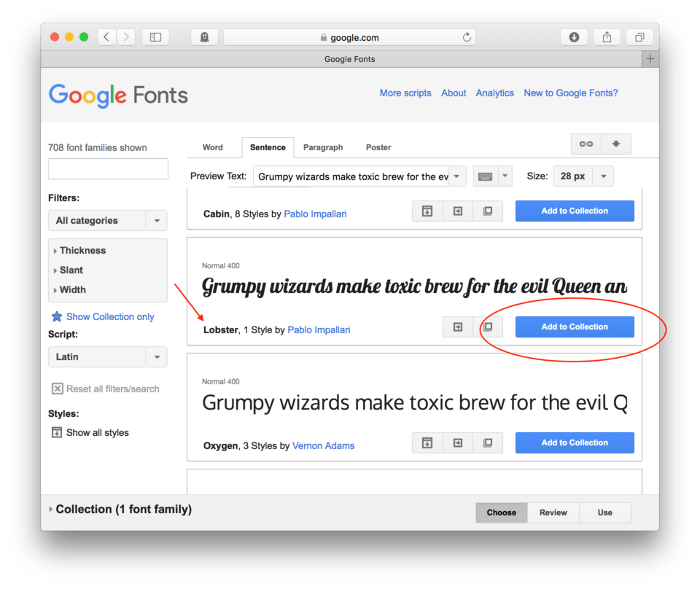Open Pablo Impallari link on Cabin row
This screenshot has height=589, width=700.
tap(315, 214)
